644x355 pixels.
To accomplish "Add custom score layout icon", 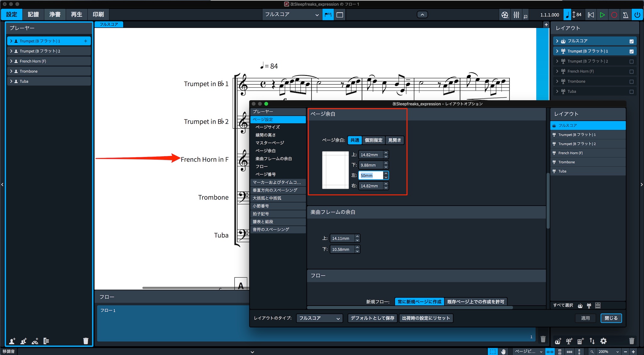I will [x=581, y=341].
